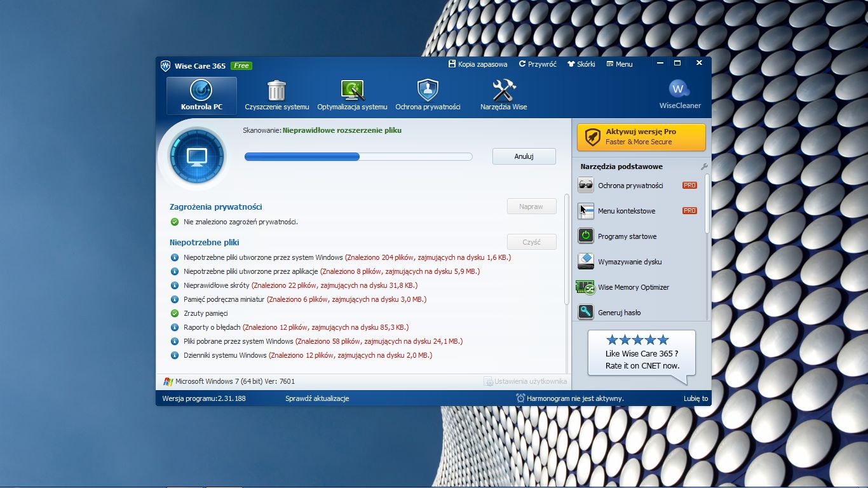Viewport: 868px width, 488px height.
Task: Go to the Ochrona prywatności top tab
Action: click(428, 96)
